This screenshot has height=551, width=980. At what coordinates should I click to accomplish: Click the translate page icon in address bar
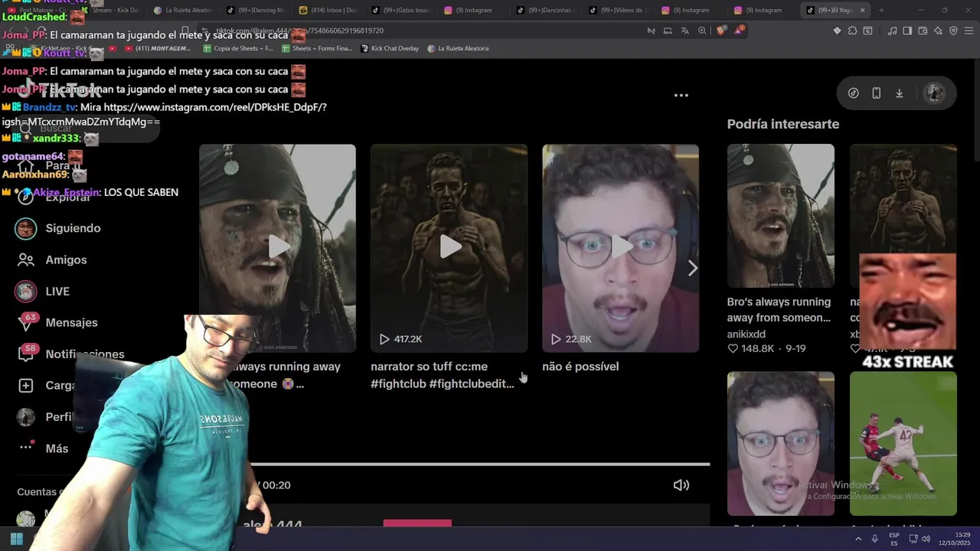pyautogui.click(x=684, y=31)
